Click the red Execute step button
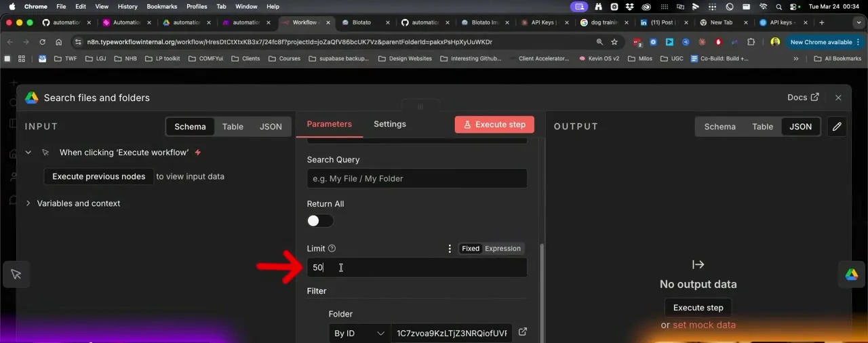Image resolution: width=868 pixels, height=343 pixels. click(x=494, y=125)
